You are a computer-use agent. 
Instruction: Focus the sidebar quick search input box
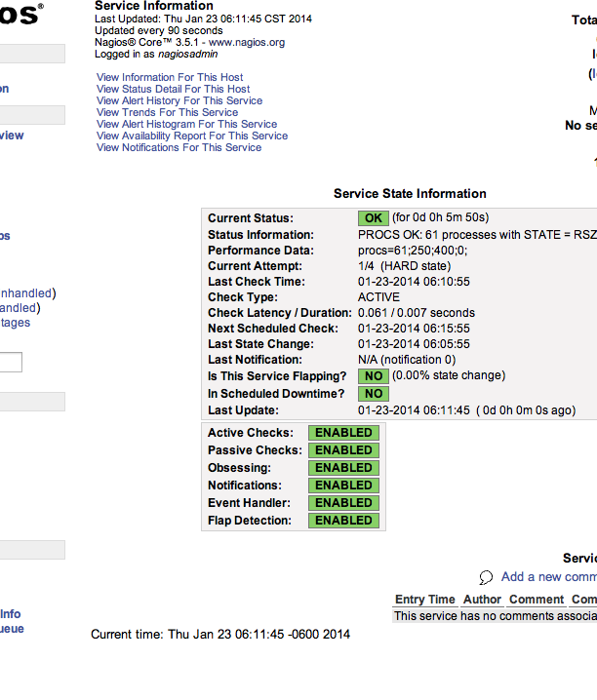click(x=10, y=363)
